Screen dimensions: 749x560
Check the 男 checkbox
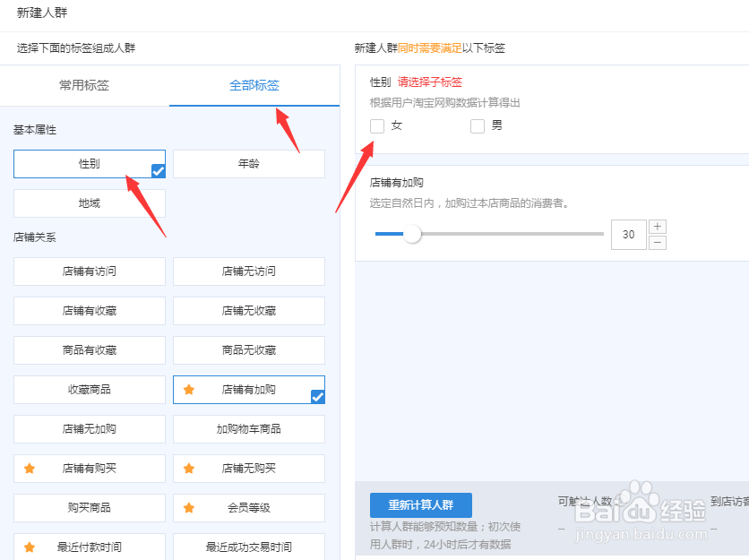pyautogui.click(x=478, y=126)
